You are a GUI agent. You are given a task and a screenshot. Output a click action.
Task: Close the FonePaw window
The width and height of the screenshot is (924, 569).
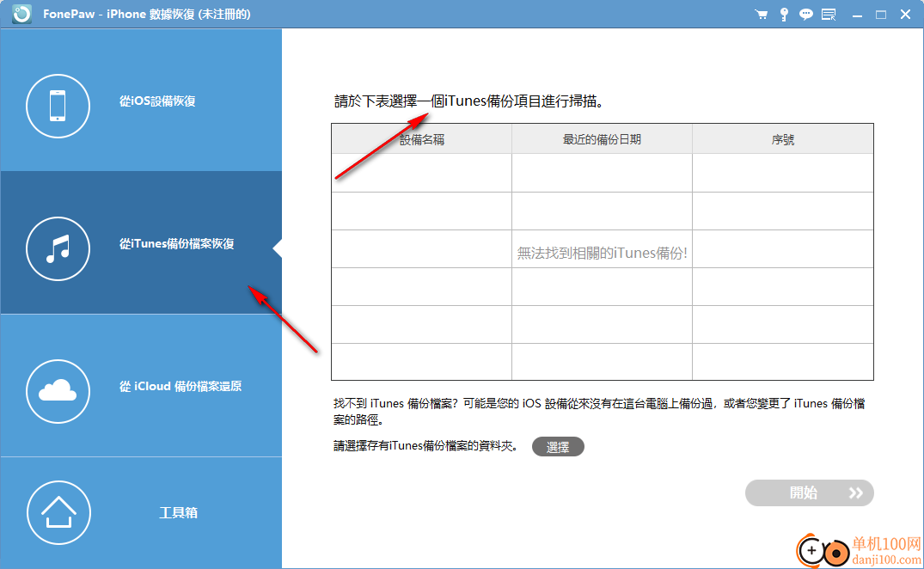pos(906,15)
